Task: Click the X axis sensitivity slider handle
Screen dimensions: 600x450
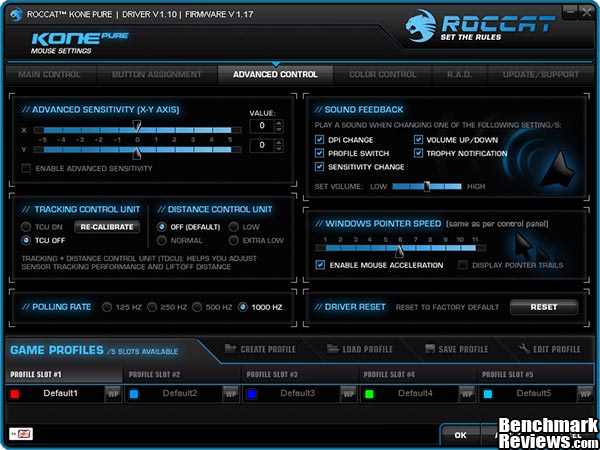Action: [x=137, y=126]
